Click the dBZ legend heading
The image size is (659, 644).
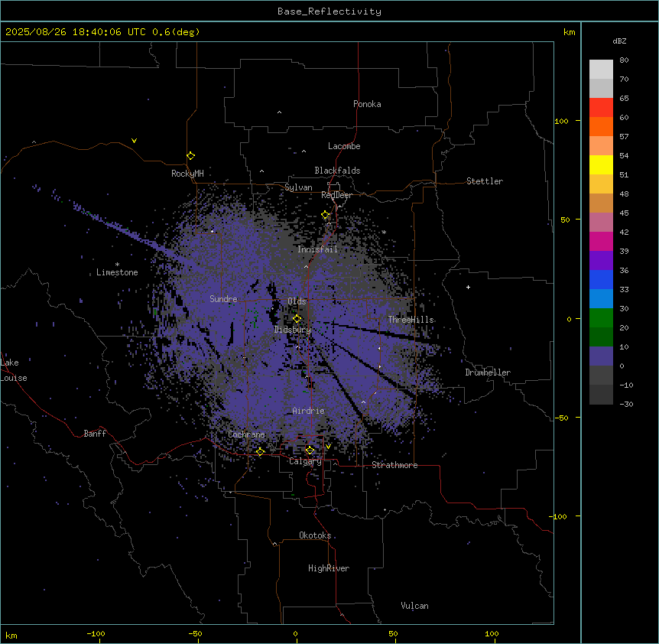point(619,41)
